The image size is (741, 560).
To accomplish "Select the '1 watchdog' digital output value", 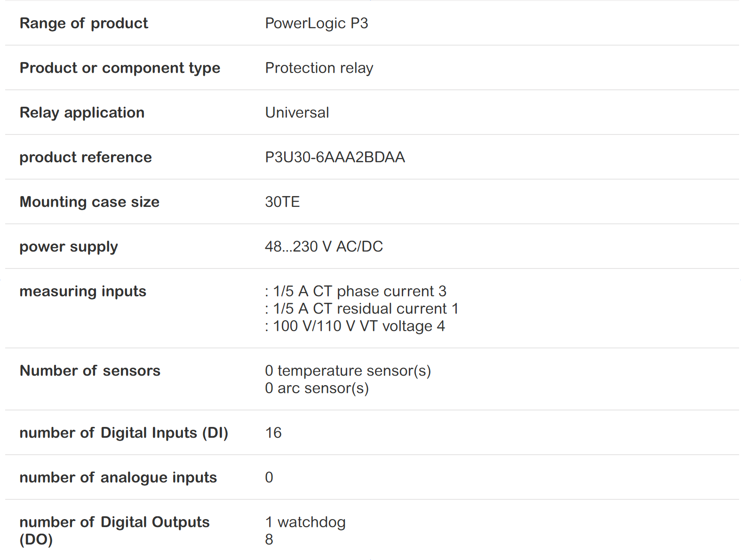I will click(x=305, y=522).
